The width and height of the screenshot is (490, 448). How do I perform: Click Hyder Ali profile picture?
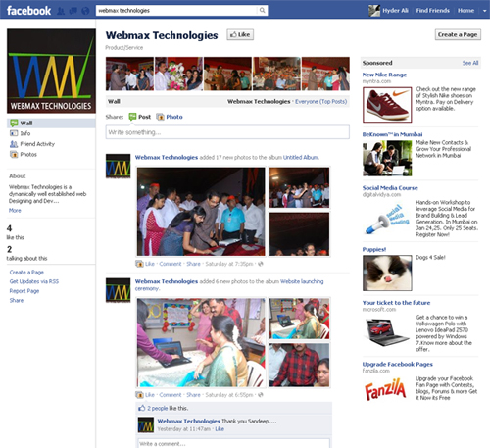tap(374, 11)
